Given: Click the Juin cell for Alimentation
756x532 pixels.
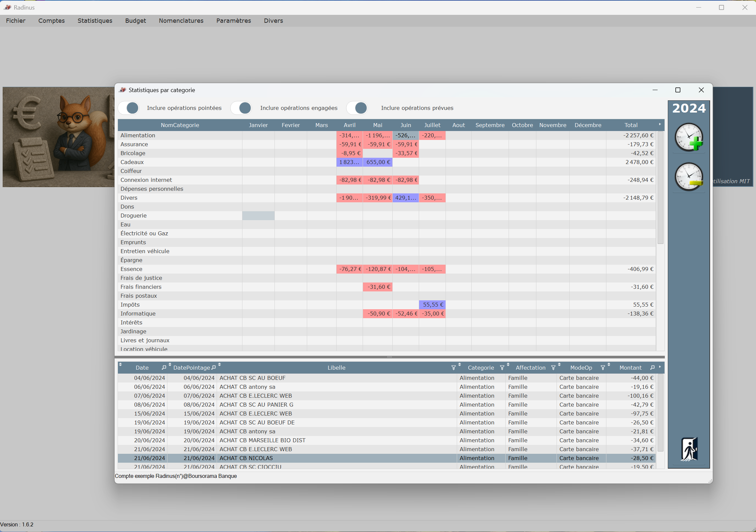Looking at the screenshot, I should 406,135.
